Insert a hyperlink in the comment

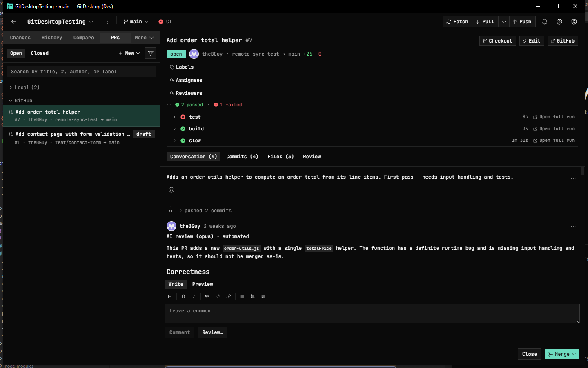(229, 296)
